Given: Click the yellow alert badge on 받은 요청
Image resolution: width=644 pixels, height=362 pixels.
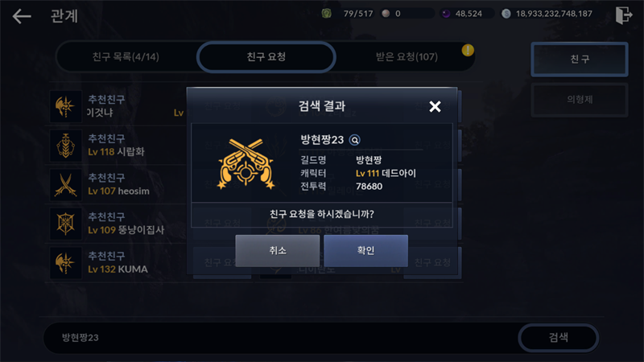Looking at the screenshot, I should coord(468,51).
